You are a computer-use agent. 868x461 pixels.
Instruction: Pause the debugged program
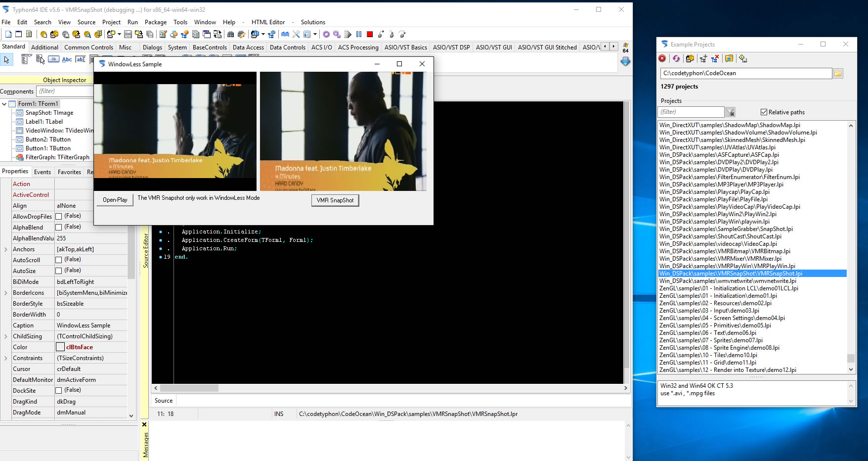click(359, 34)
